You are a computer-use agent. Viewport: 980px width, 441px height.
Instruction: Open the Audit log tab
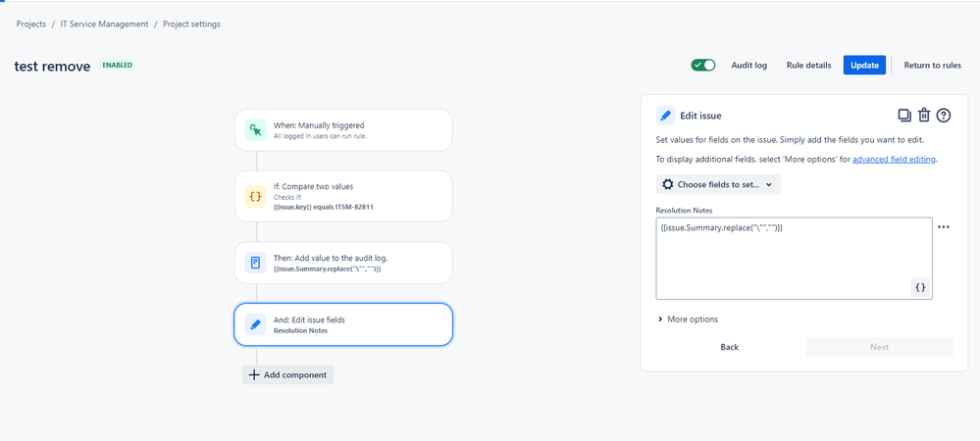click(x=748, y=65)
